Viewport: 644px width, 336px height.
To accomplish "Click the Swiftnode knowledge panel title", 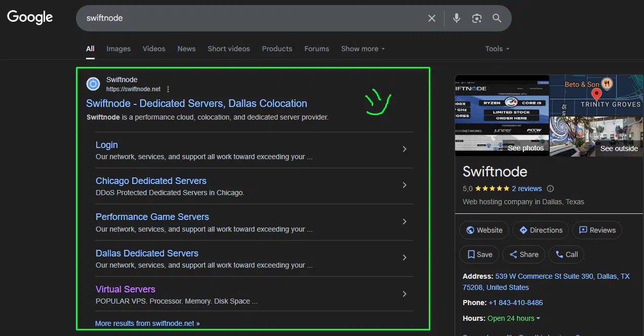I will [495, 171].
